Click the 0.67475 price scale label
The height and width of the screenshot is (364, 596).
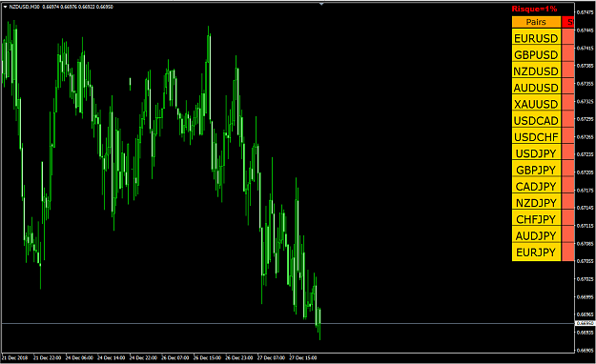[586, 12]
